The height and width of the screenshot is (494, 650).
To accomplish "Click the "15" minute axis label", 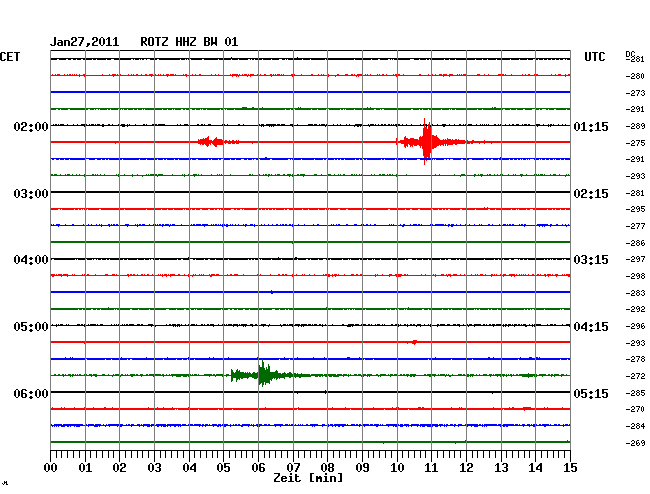I will click(570, 468).
